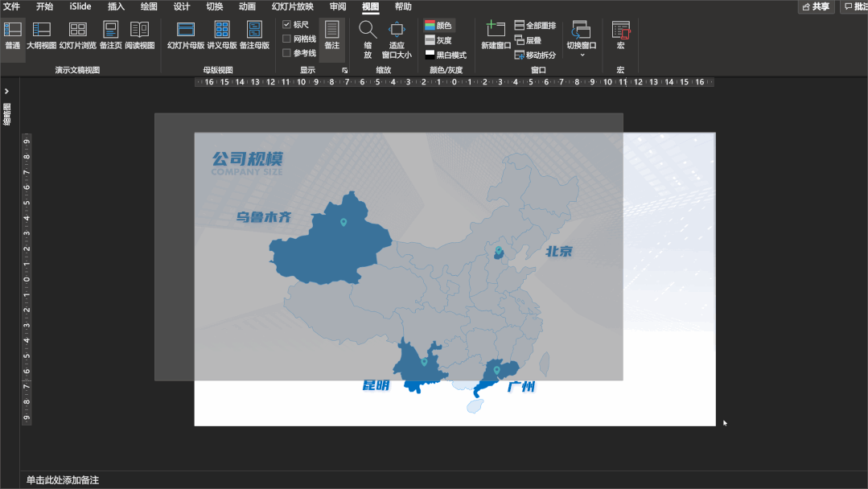Click the location pin in Guangdong
This screenshot has width=868, height=489.
(496, 371)
